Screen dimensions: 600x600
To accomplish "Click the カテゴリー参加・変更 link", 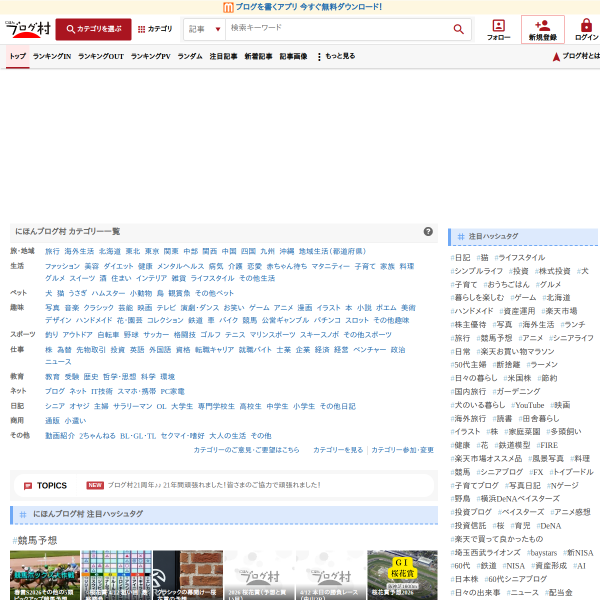I will click(x=403, y=450).
